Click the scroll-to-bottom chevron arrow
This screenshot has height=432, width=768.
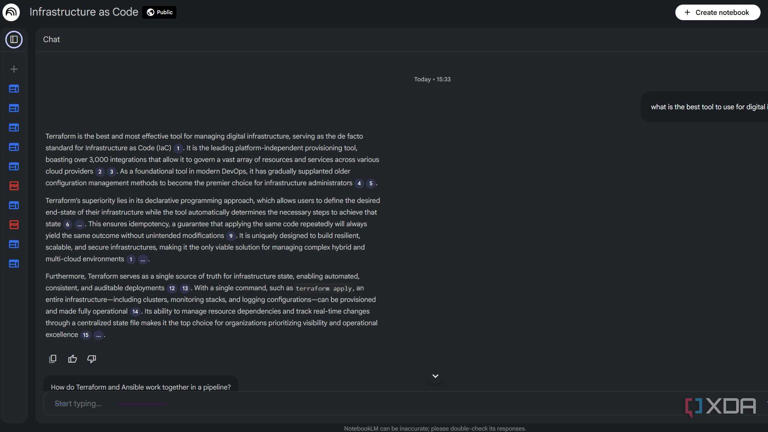pyautogui.click(x=435, y=376)
